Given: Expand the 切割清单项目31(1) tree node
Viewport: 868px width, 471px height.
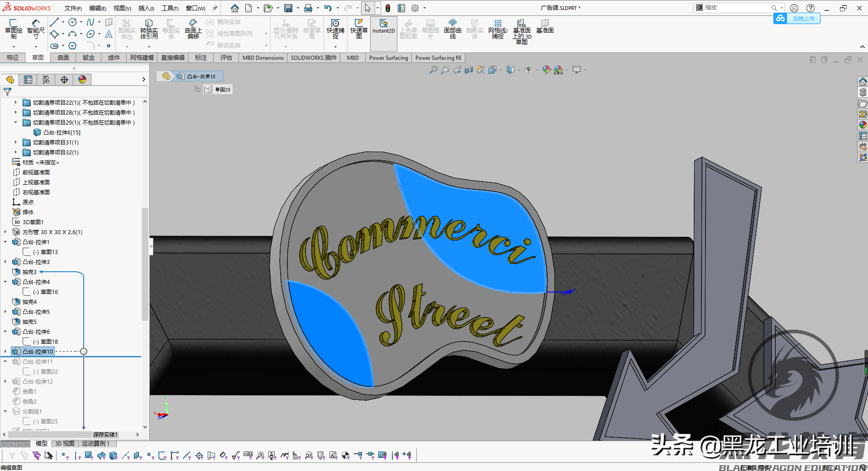Looking at the screenshot, I should point(15,142).
